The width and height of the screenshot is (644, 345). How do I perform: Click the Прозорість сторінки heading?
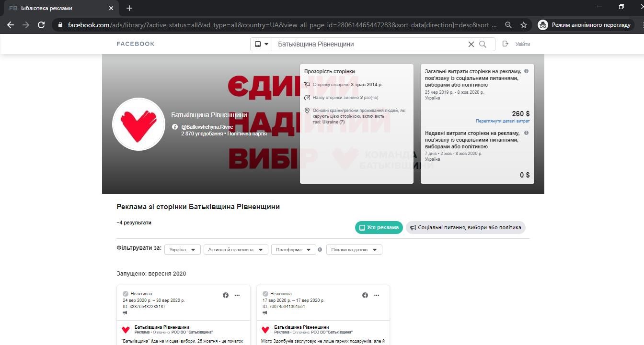330,71
